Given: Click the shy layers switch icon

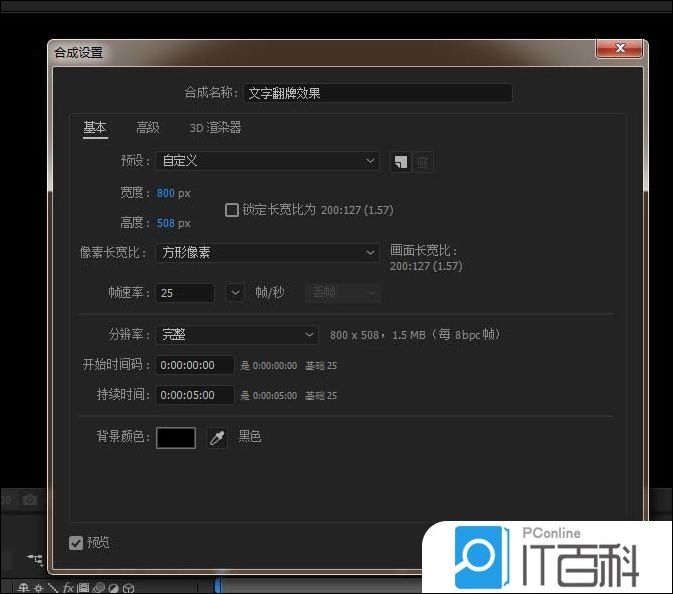Looking at the screenshot, I should pyautogui.click(x=23, y=588).
